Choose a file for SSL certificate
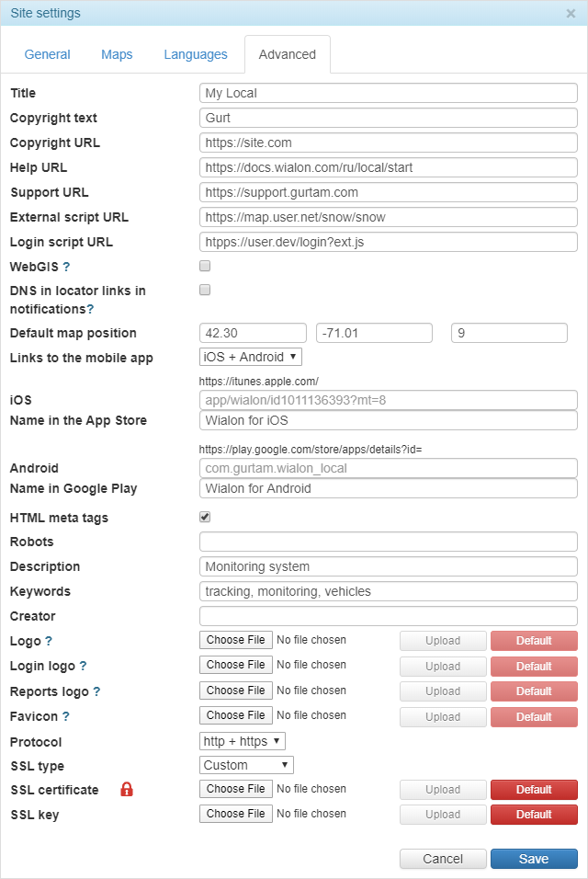 click(236, 789)
